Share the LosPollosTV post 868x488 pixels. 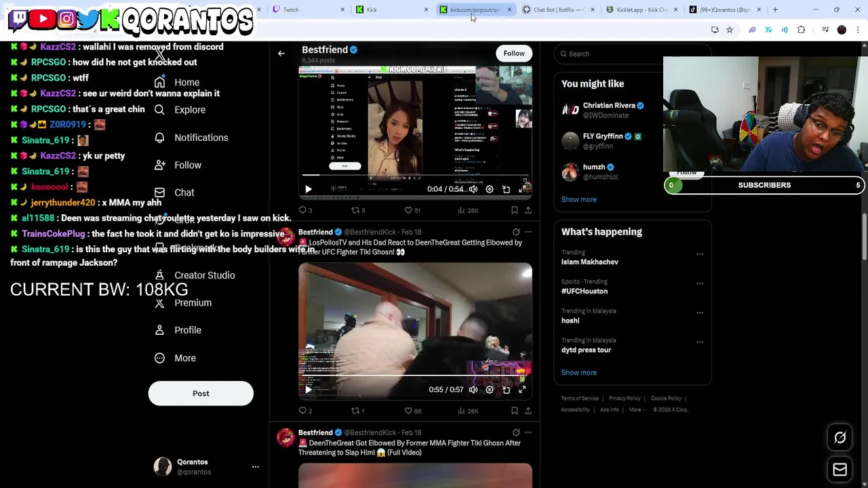click(x=528, y=411)
